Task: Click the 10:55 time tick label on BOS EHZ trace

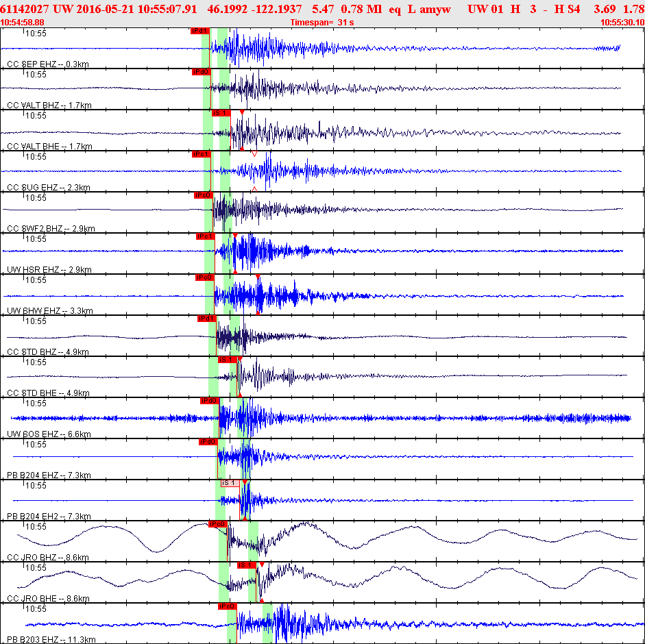Action: click(x=36, y=404)
